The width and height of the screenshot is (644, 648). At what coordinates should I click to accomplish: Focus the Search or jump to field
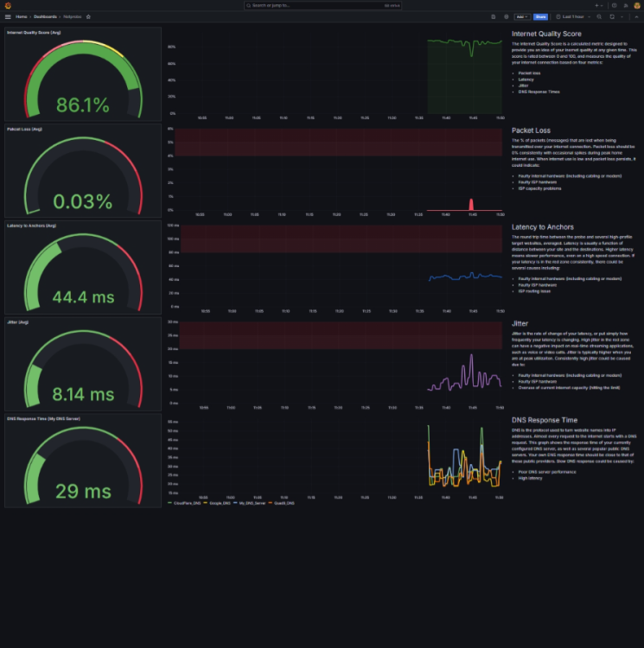tap(322, 5)
